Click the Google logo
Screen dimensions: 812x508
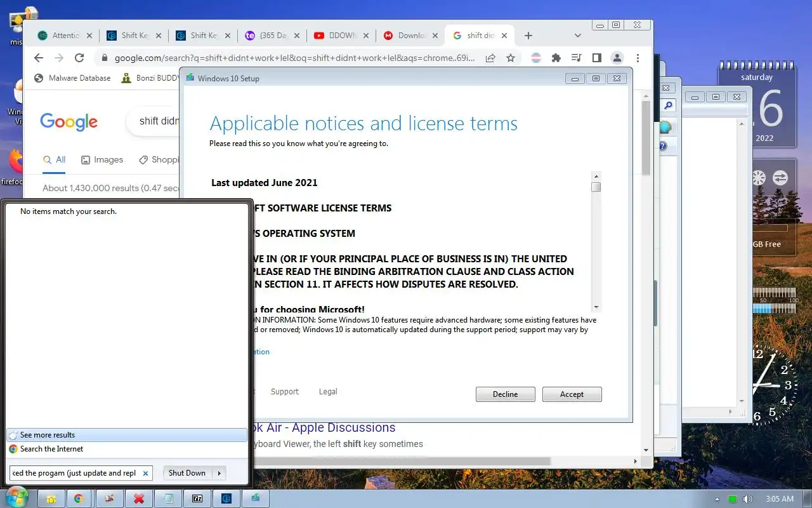click(69, 121)
